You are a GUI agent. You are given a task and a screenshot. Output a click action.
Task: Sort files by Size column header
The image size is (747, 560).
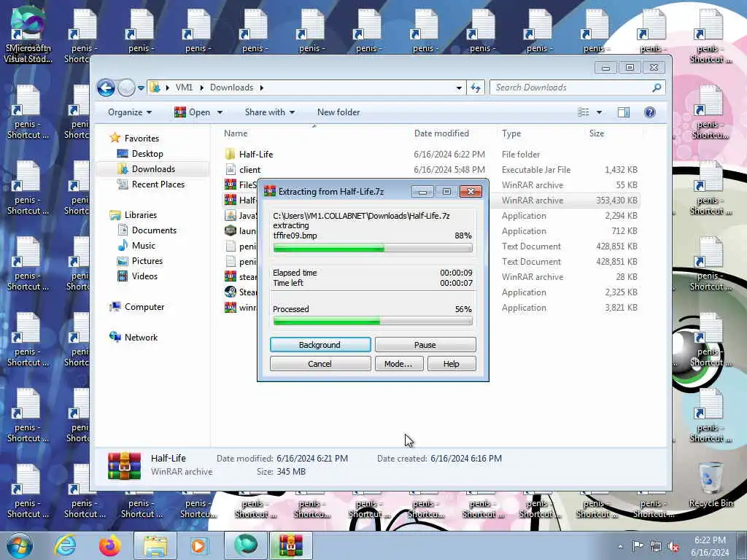(x=597, y=133)
